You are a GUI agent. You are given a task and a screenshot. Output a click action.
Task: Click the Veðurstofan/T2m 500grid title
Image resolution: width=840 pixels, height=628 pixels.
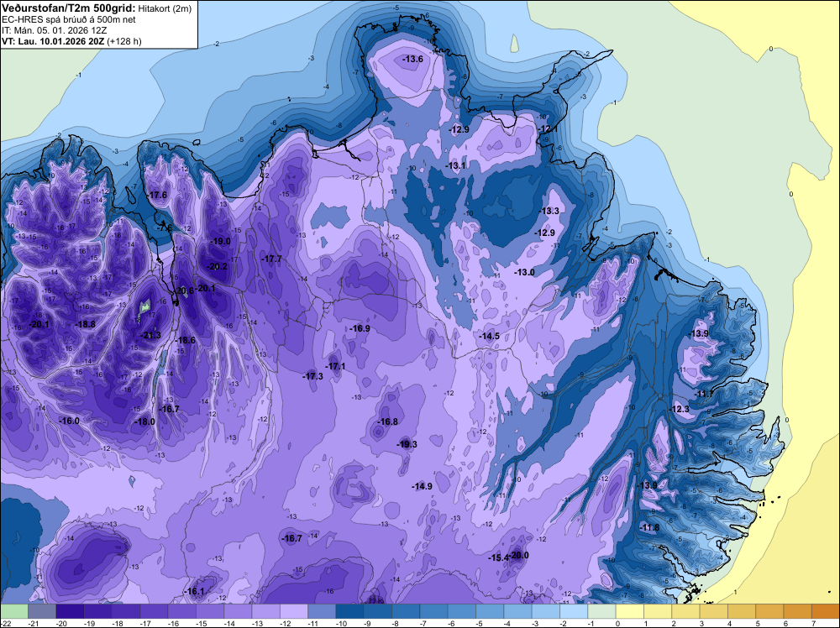[69, 8]
